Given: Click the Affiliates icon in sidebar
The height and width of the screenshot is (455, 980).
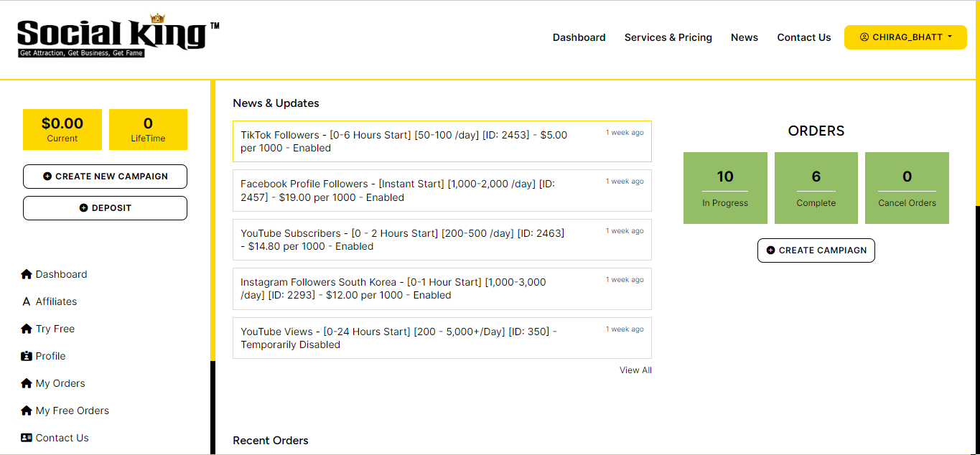Looking at the screenshot, I should click(27, 301).
